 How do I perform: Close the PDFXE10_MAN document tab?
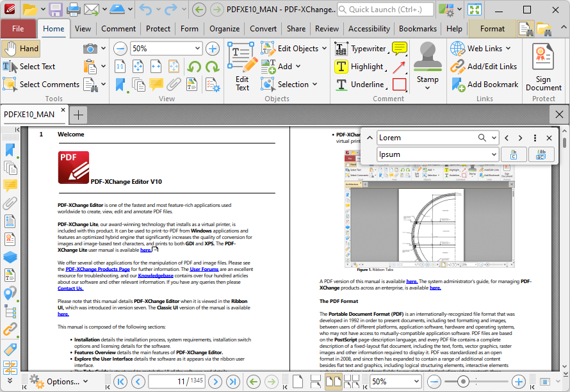click(x=63, y=110)
